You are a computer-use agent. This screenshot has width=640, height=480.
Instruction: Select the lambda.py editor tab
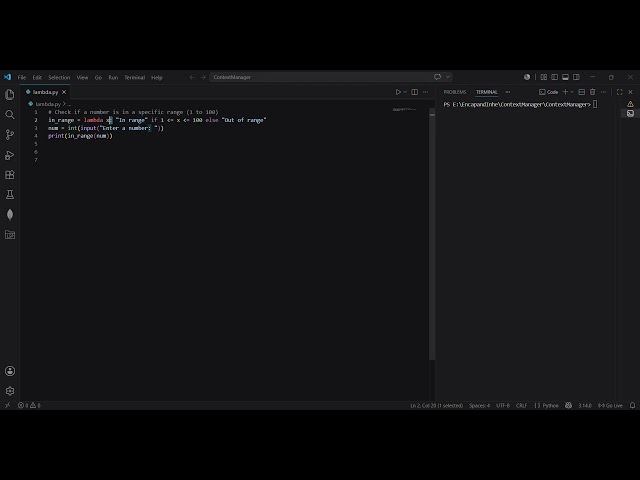click(45, 92)
